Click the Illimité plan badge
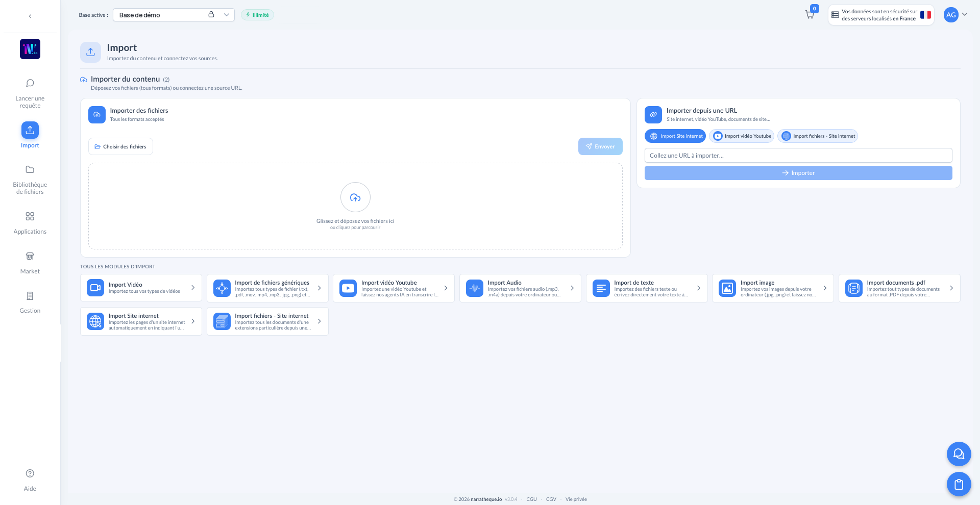 257,15
